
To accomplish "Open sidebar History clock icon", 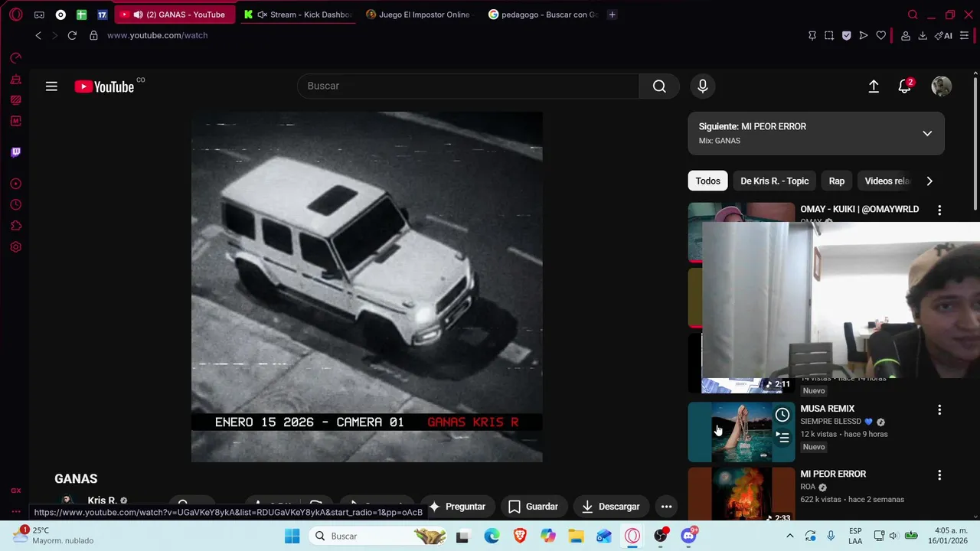I will (15, 205).
